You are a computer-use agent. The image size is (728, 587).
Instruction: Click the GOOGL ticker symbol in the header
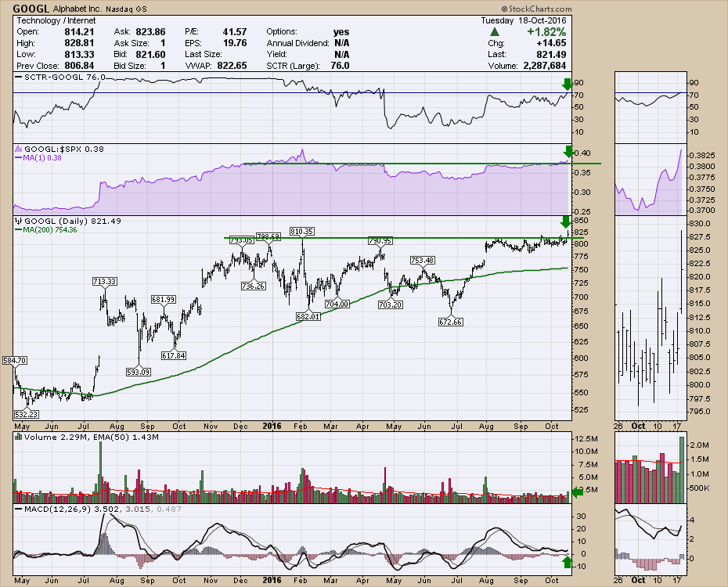[31, 9]
